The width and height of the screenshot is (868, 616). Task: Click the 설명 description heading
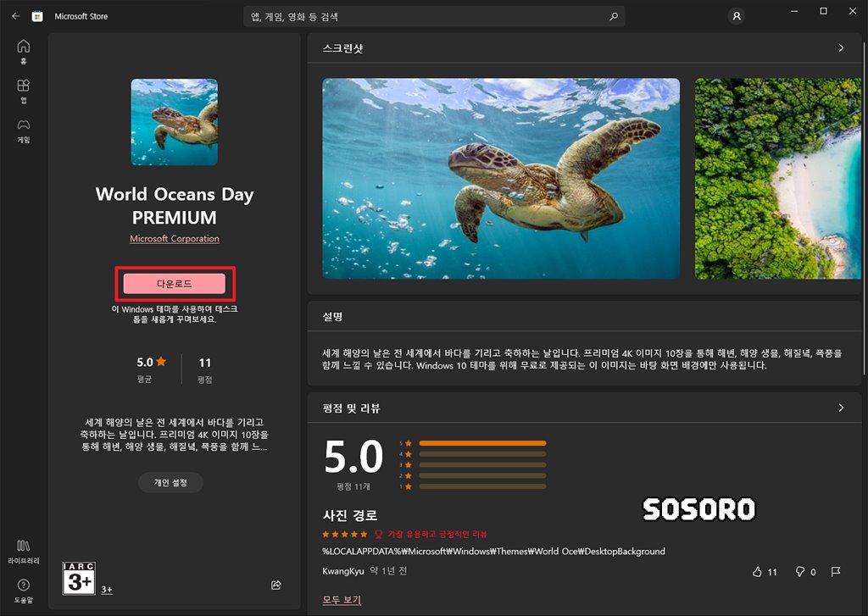point(332,317)
